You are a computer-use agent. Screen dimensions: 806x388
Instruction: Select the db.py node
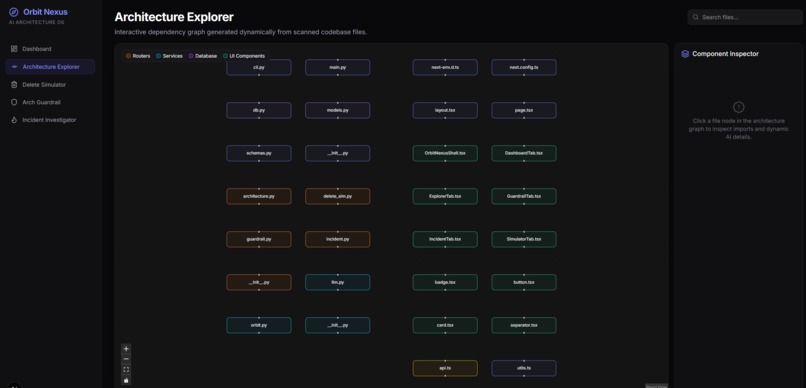coord(259,110)
